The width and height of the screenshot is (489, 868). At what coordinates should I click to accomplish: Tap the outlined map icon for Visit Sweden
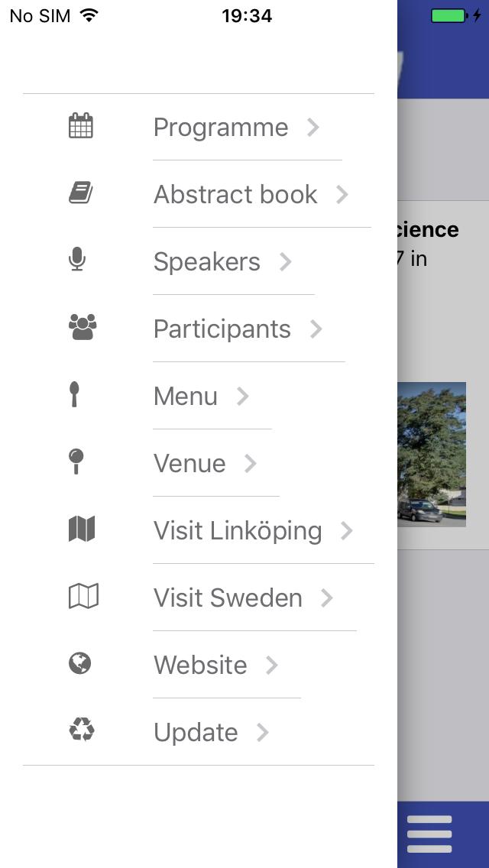point(83,597)
